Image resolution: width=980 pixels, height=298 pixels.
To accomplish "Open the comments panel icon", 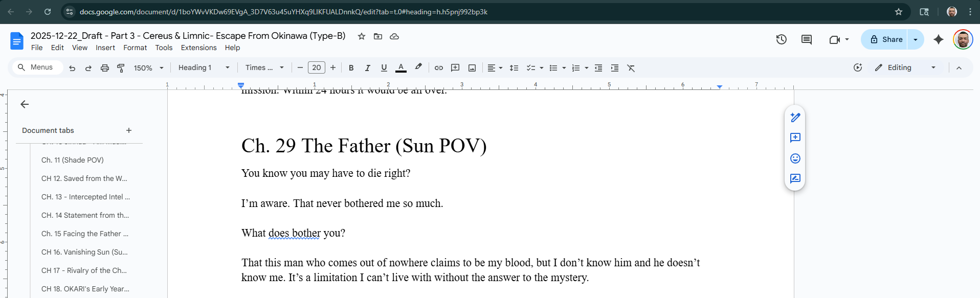I will point(807,39).
